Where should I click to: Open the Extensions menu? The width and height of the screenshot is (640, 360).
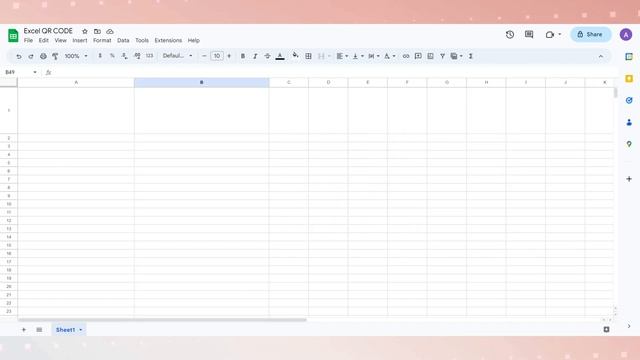tap(168, 40)
